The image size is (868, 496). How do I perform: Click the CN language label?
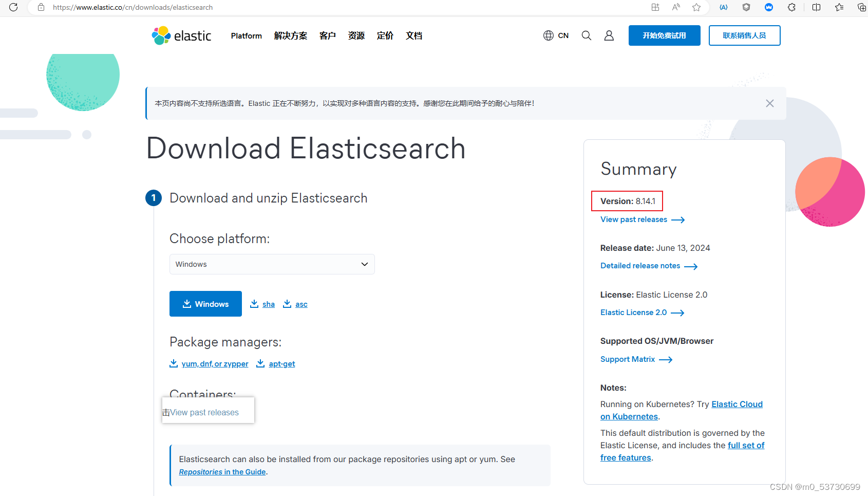[x=563, y=35]
